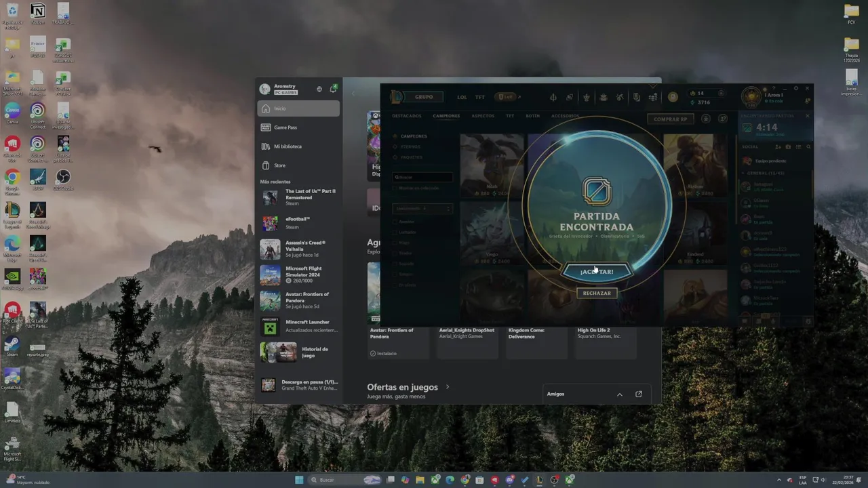Open ACCESORIOS store tab
868x488 pixels.
click(x=565, y=116)
